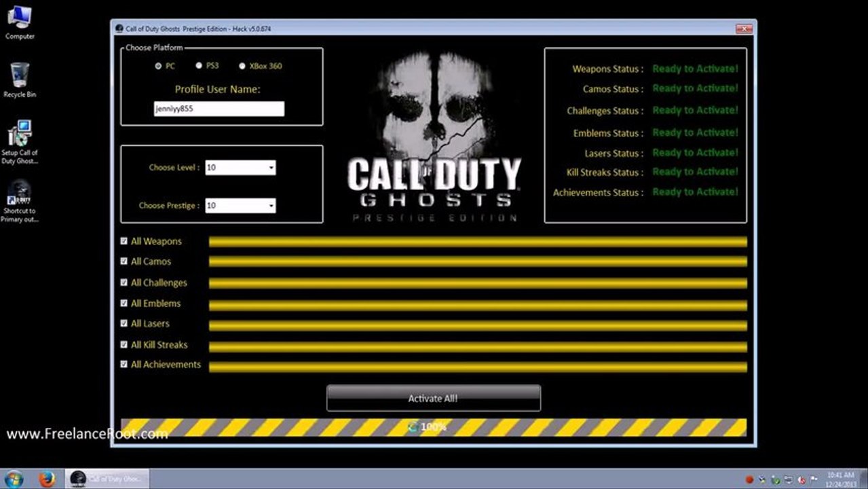
Task: Open the Windows Start menu orb
Action: pos(13,479)
